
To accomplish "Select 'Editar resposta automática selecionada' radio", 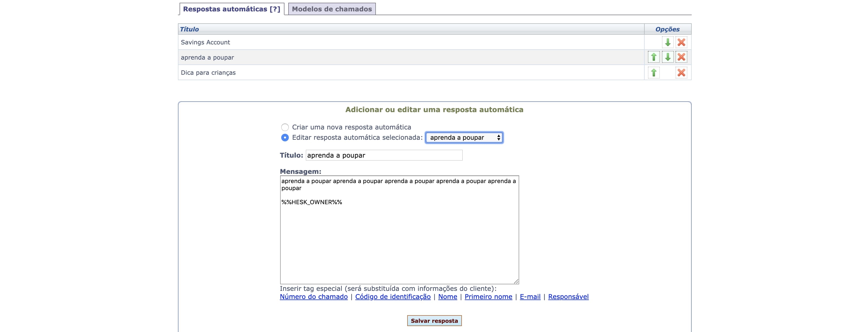I will (285, 138).
